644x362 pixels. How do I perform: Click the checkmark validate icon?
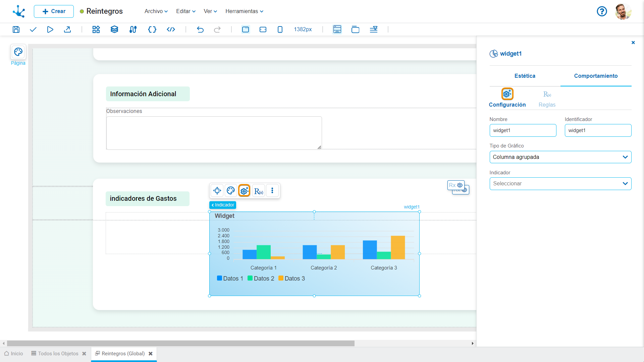click(x=33, y=29)
